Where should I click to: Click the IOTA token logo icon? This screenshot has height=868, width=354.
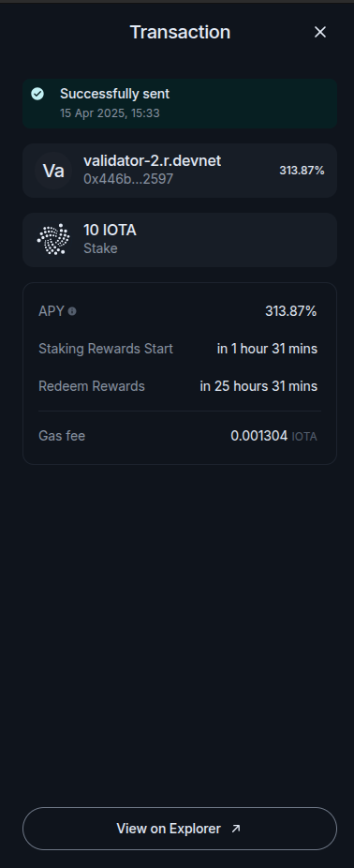click(x=53, y=239)
